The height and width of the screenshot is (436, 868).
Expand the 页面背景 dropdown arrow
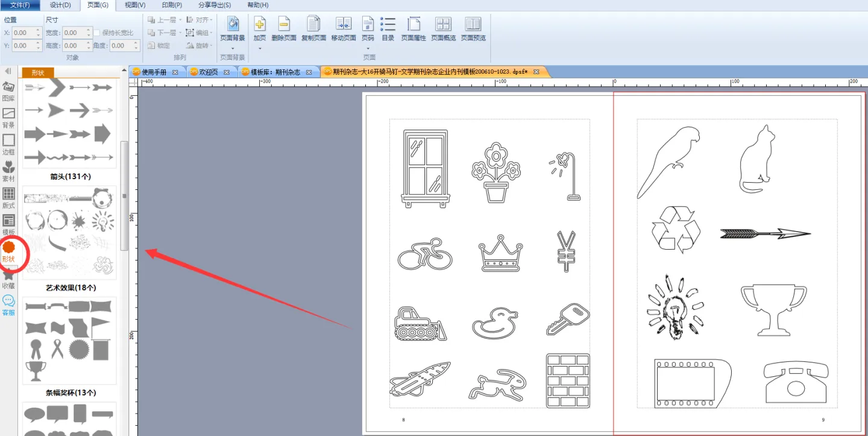pyautogui.click(x=232, y=48)
